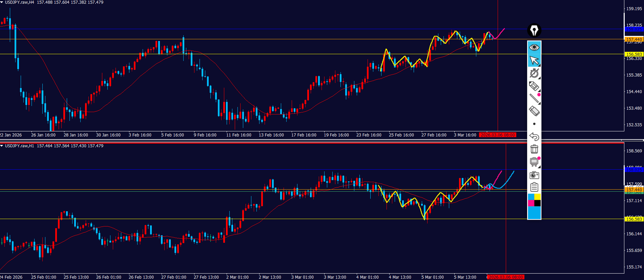Click the 157.440 orange price label on H4 chart
644x280 pixels.
(633, 40)
